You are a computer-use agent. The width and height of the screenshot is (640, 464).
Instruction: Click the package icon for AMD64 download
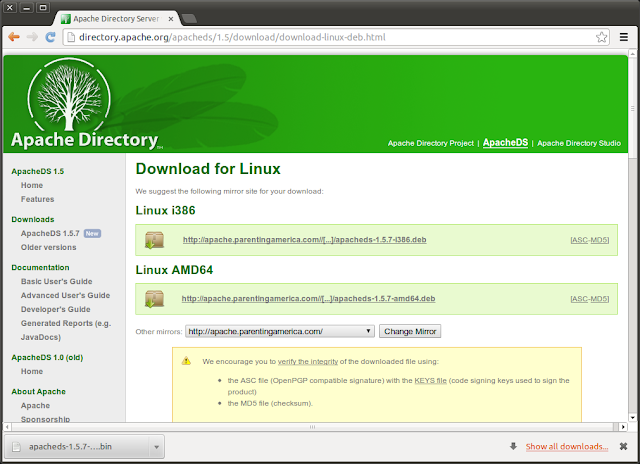point(154,299)
